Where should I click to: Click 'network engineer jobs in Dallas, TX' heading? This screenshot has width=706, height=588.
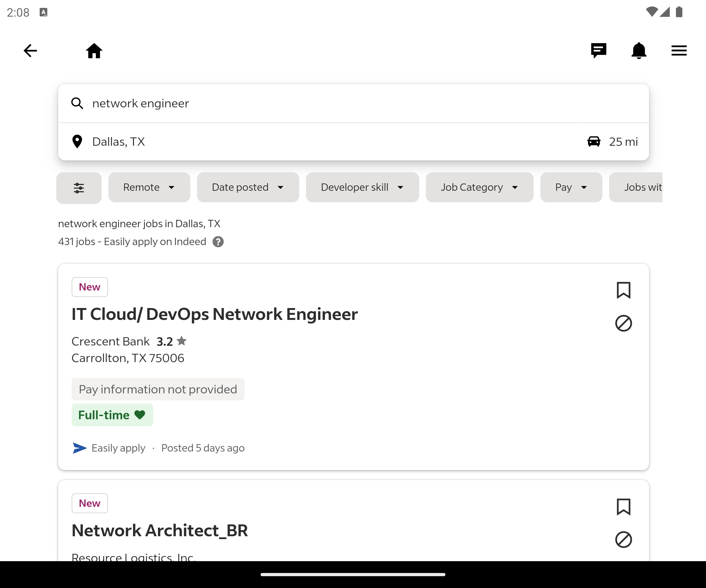click(139, 223)
